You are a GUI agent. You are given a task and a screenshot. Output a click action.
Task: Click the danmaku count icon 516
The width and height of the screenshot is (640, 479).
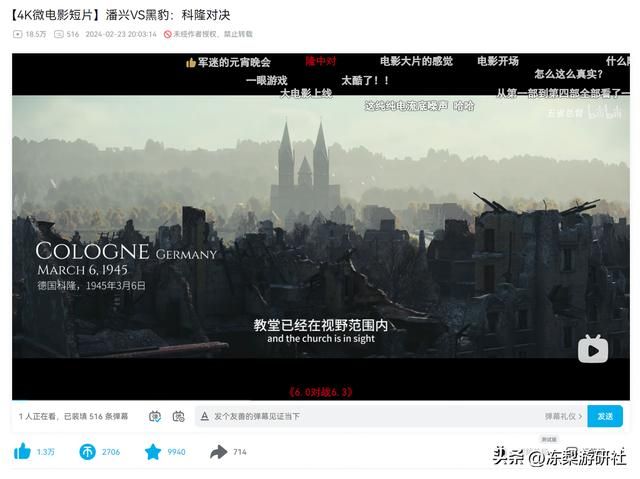click(x=59, y=34)
